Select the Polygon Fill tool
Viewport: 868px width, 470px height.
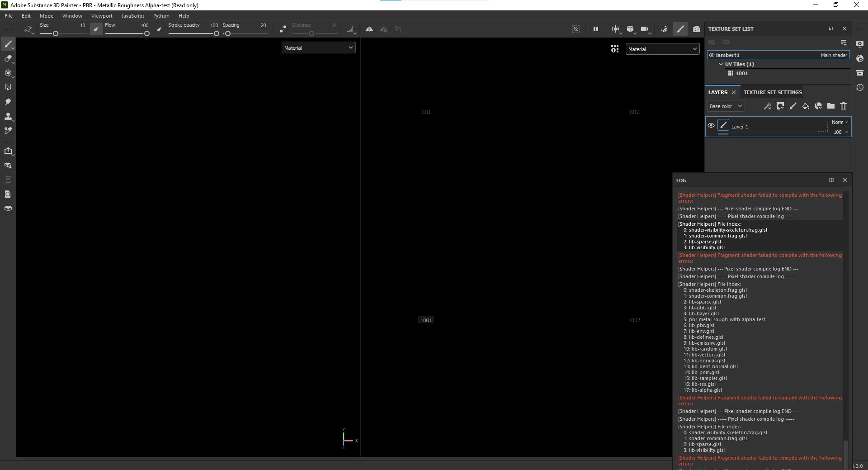pos(8,87)
